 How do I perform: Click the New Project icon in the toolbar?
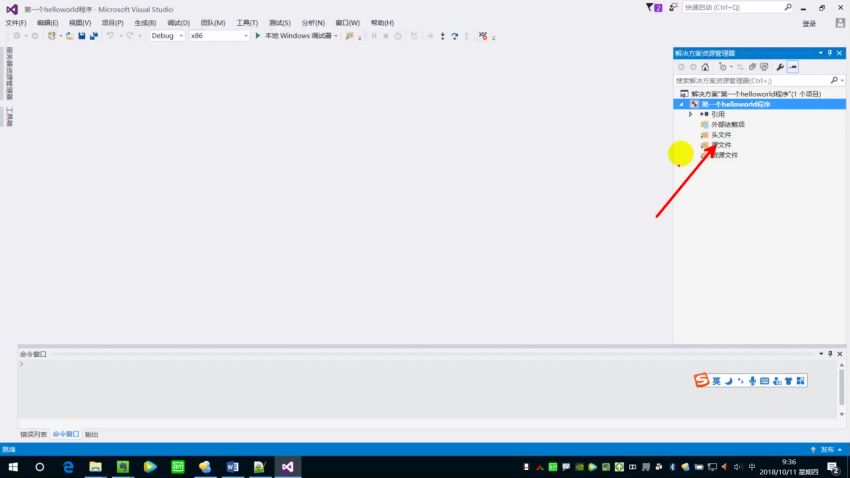point(51,36)
